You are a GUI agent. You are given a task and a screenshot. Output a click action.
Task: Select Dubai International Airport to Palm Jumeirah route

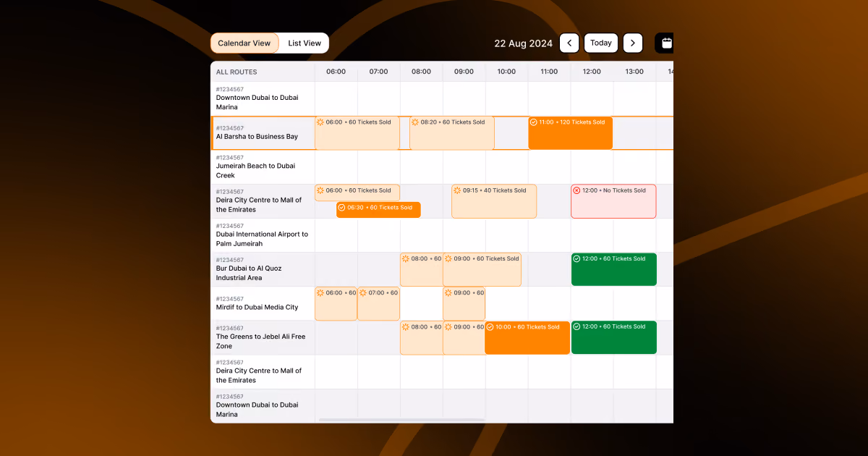click(x=263, y=235)
